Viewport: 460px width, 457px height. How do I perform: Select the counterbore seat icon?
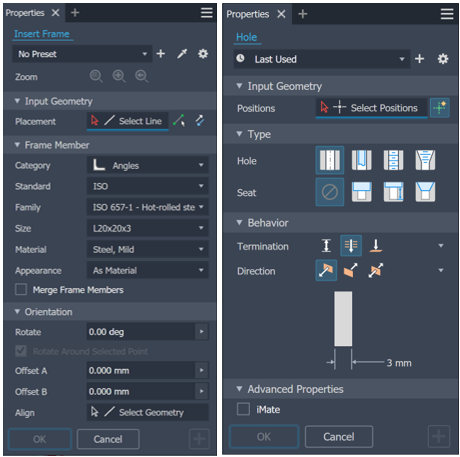click(x=361, y=192)
